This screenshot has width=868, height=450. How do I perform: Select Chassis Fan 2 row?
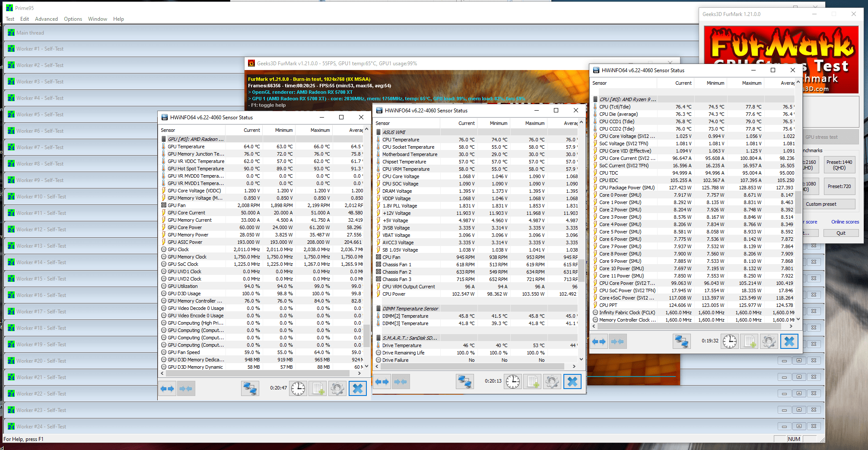coord(477,272)
